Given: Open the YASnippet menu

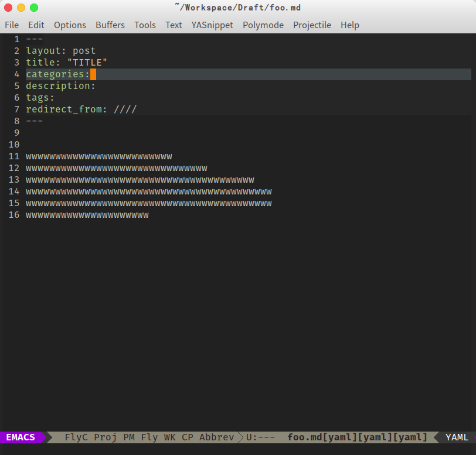Looking at the screenshot, I should [212, 25].
